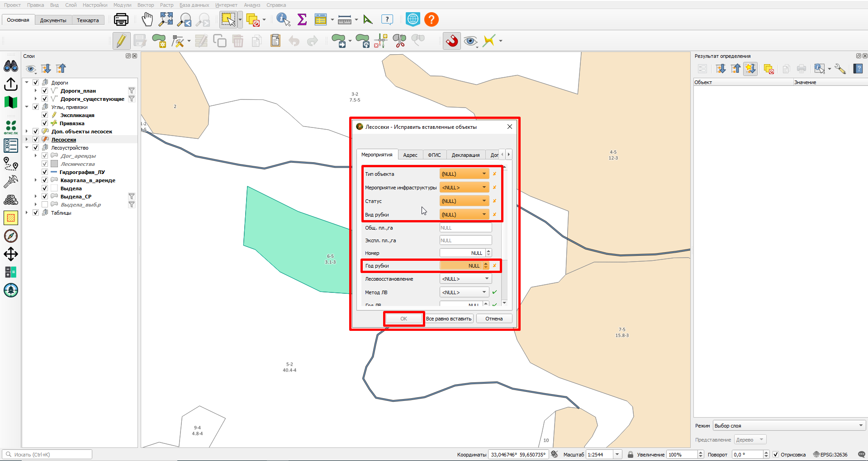Screen dimensions: 868x461
Task: Click the binoculars icon in left sidebar
Action: coord(11,66)
